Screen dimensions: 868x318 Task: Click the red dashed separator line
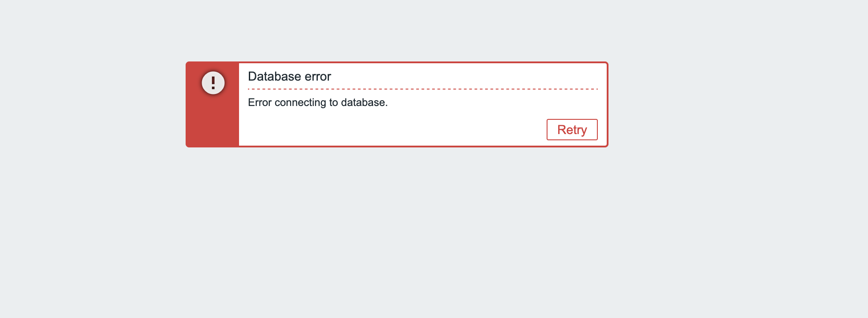tap(423, 89)
